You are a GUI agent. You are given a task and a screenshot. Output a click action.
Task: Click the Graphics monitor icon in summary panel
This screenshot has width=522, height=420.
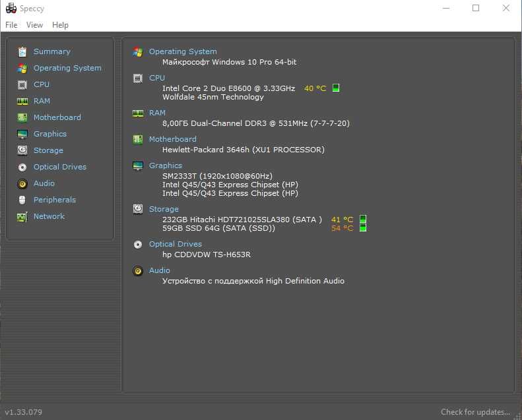pyautogui.click(x=138, y=165)
